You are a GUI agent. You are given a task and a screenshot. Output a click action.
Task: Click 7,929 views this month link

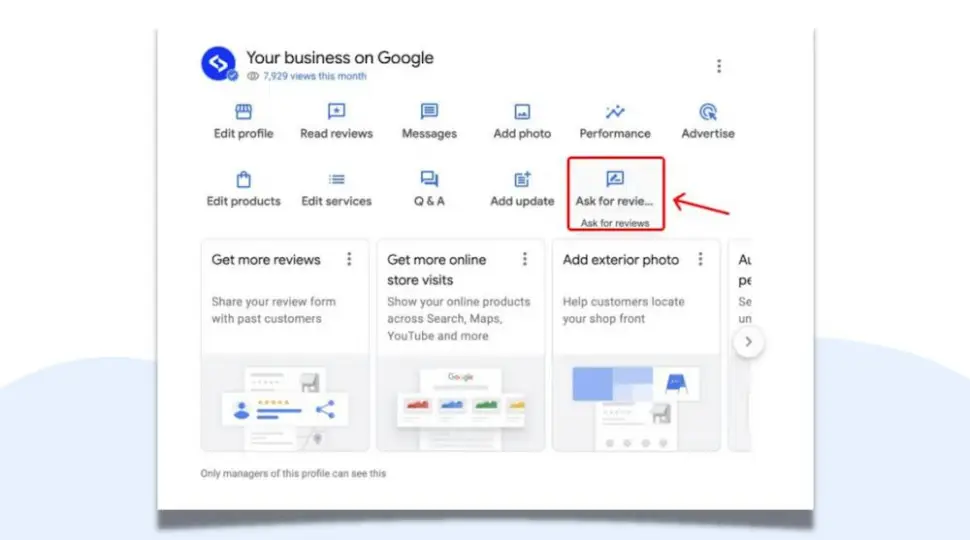(x=314, y=76)
